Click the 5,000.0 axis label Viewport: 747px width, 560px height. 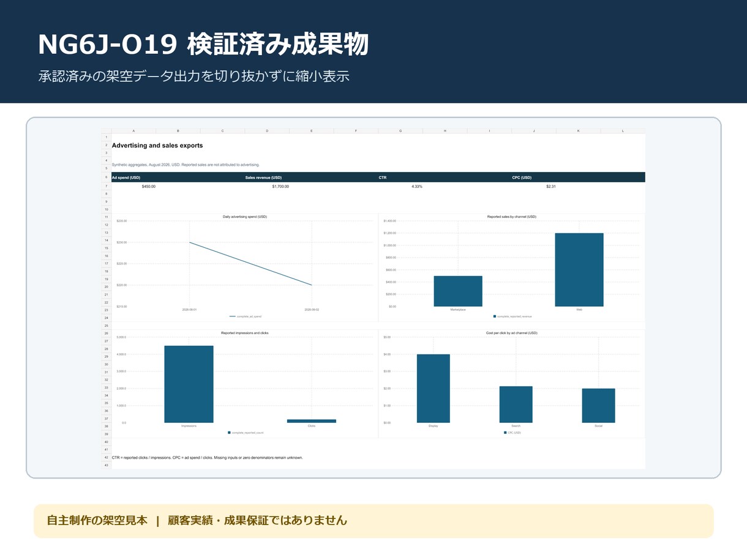(x=121, y=337)
